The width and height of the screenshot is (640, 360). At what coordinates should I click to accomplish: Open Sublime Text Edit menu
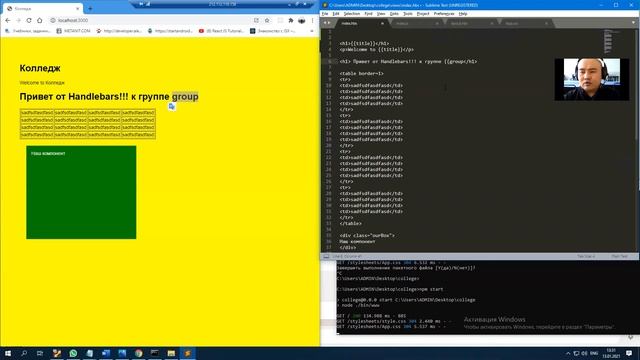336,13
